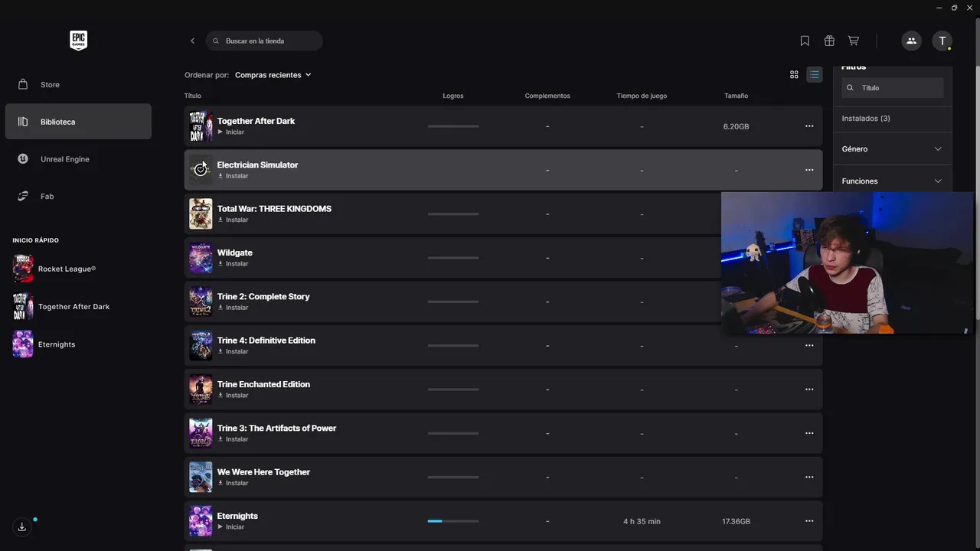Open Fab section
Viewport: 980px width, 551px height.
(x=78, y=196)
